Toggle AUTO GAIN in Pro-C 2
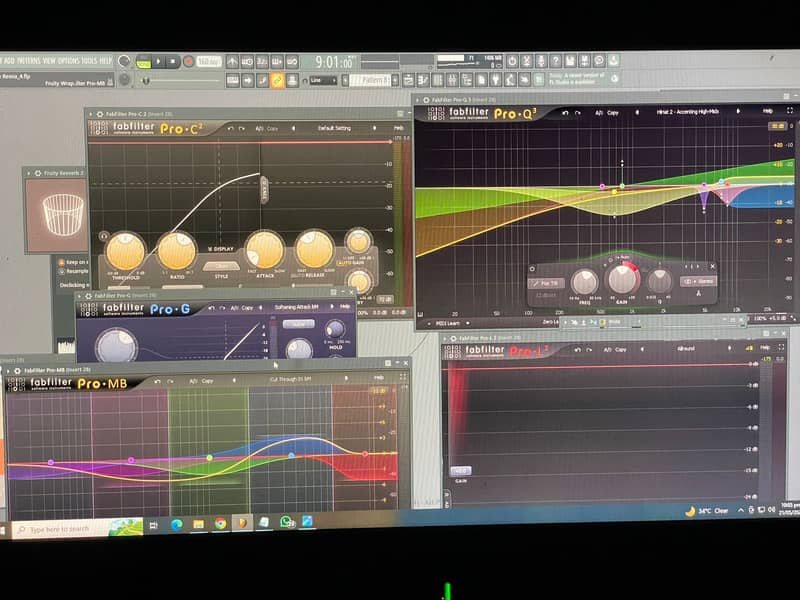Image resolution: width=800 pixels, height=600 pixels. coord(352,263)
